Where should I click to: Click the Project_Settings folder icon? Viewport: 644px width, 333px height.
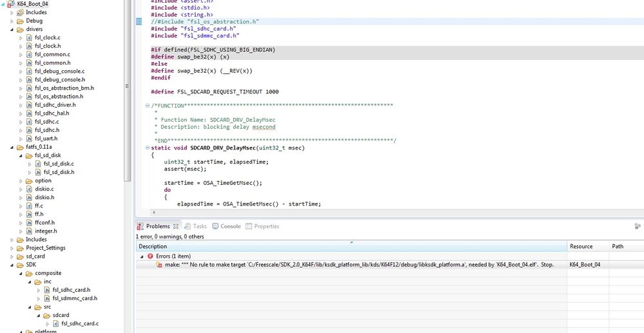tap(20, 248)
